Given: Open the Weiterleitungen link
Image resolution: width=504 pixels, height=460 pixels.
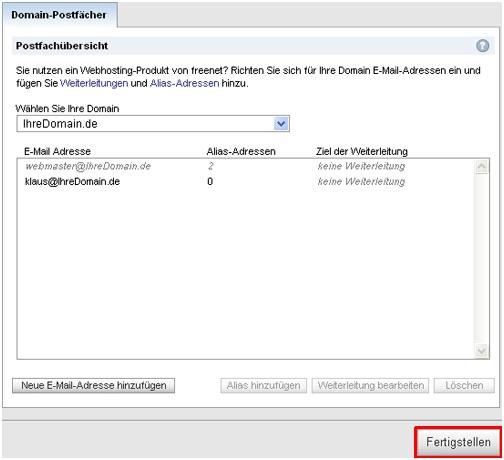Looking at the screenshot, I should point(94,83).
